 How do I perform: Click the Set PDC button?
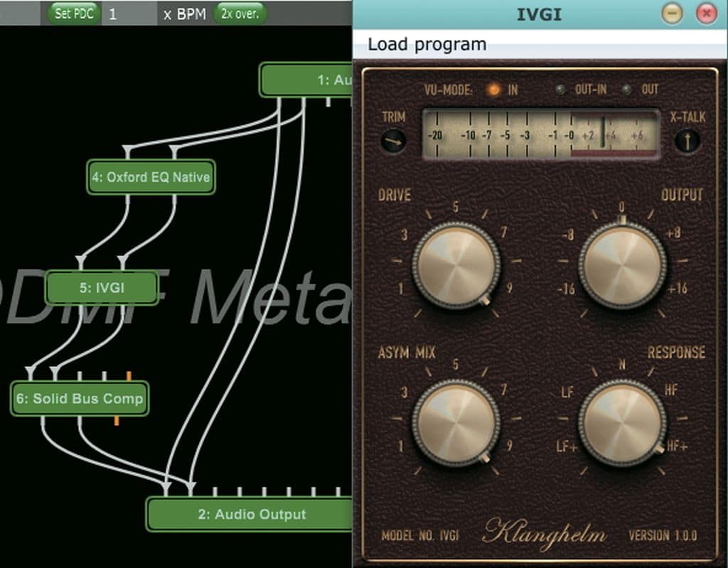[74, 13]
